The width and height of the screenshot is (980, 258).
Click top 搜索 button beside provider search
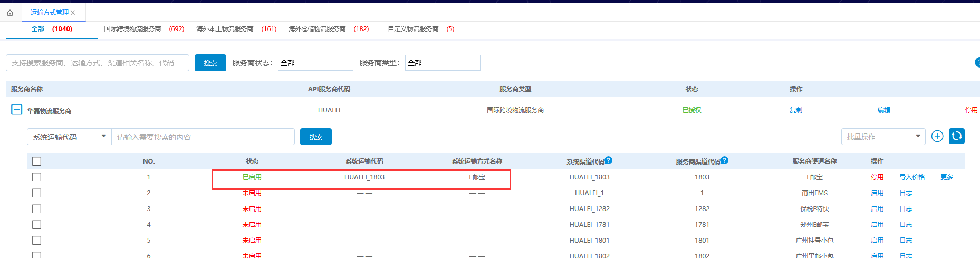pyautogui.click(x=210, y=63)
